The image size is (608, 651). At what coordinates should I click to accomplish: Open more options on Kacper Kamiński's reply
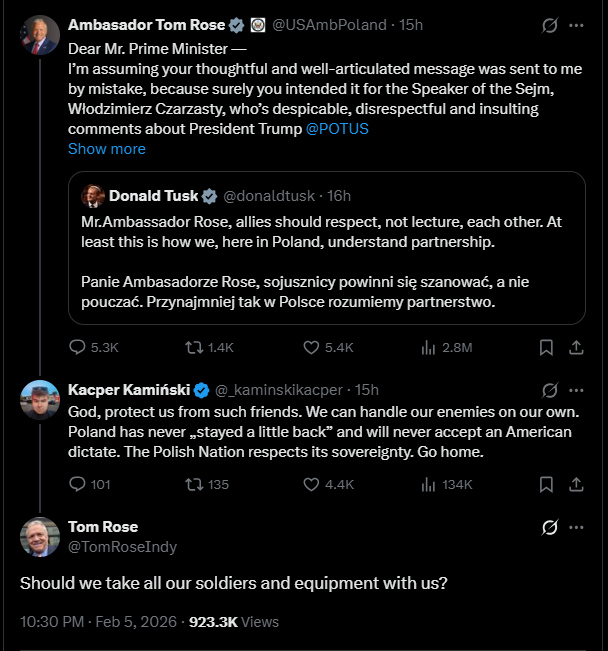pos(577,390)
